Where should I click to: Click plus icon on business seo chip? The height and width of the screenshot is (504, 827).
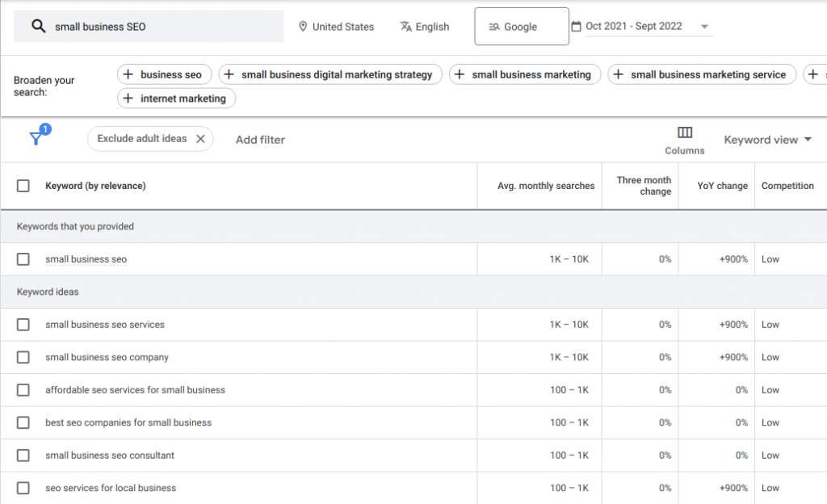pos(128,74)
